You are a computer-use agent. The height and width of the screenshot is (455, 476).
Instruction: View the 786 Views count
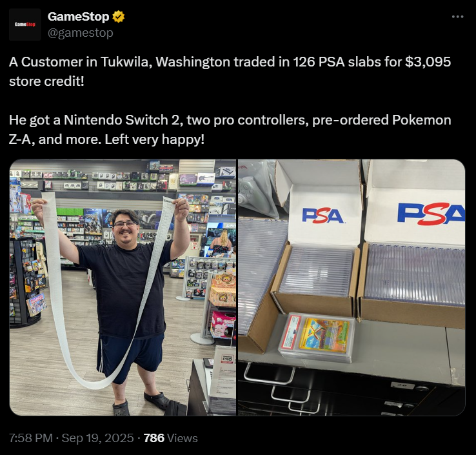tap(170, 438)
